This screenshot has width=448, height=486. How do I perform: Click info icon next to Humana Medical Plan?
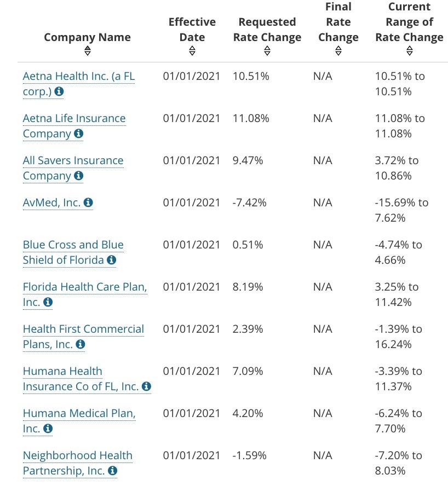(48, 429)
